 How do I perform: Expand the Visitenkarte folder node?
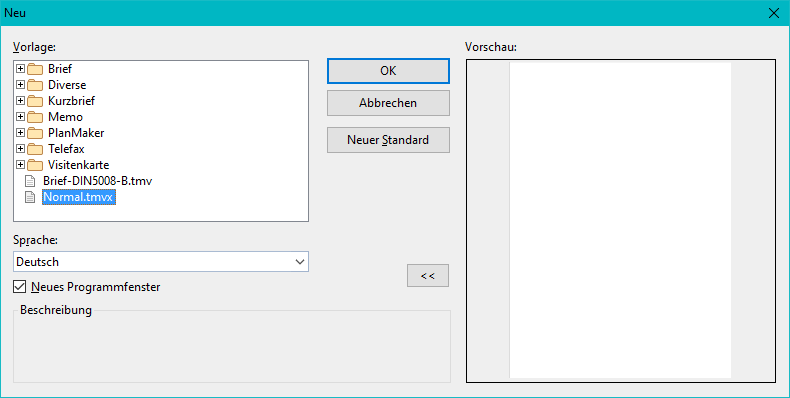tap(20, 165)
